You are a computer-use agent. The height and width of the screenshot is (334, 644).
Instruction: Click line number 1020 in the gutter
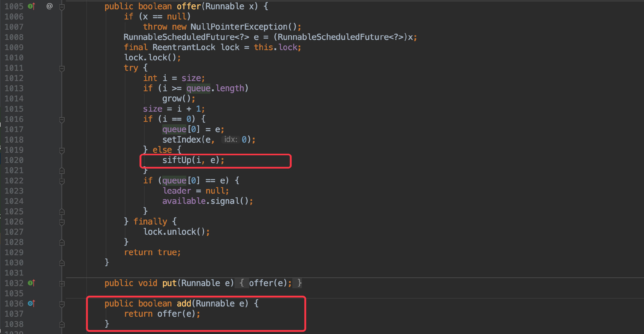[x=14, y=160]
